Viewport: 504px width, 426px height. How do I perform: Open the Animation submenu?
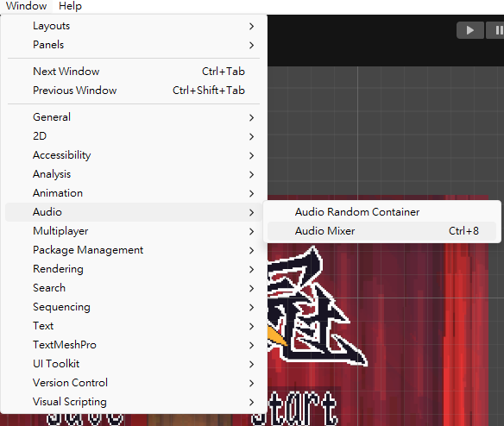tap(134, 193)
